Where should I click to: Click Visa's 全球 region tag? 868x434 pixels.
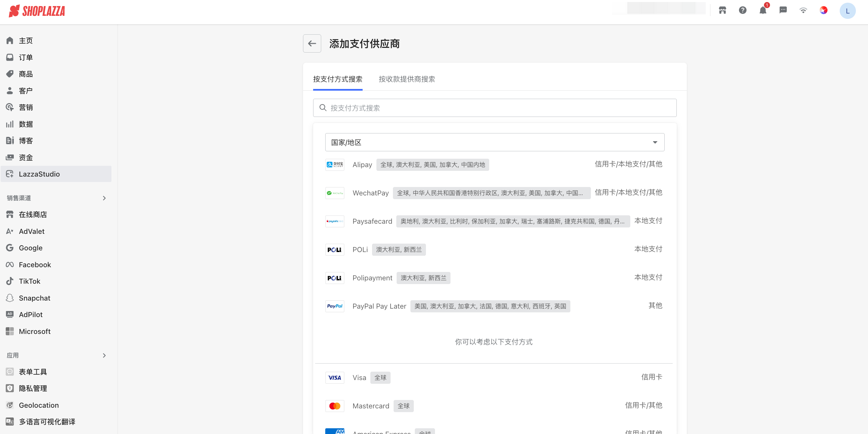[x=380, y=378]
